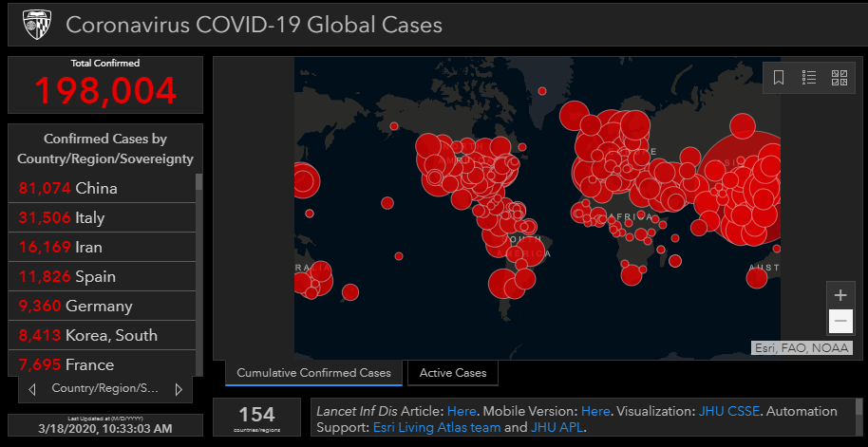This screenshot has width=868, height=447.
Task: Open the Lancet article 'Here' link
Action: (462, 411)
